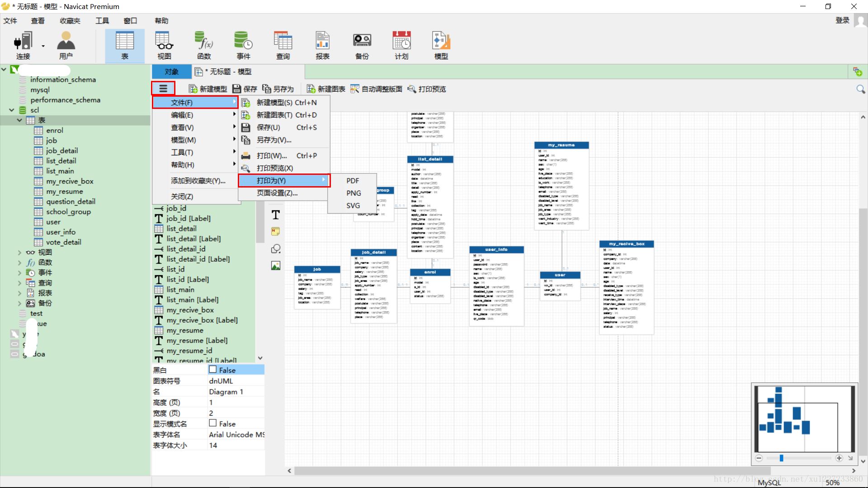Click the Shape draw tool icon
The width and height of the screenshot is (868, 488).
275,249
